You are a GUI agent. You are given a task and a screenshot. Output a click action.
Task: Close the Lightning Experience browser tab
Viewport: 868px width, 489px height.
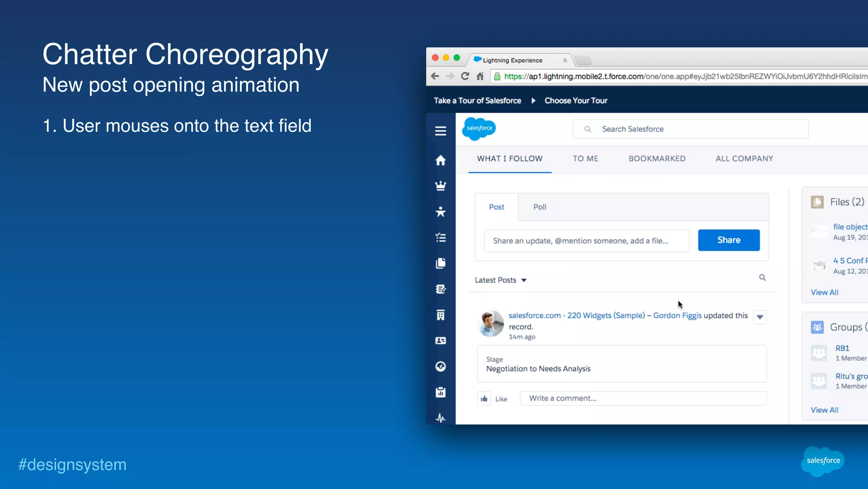pos(565,60)
